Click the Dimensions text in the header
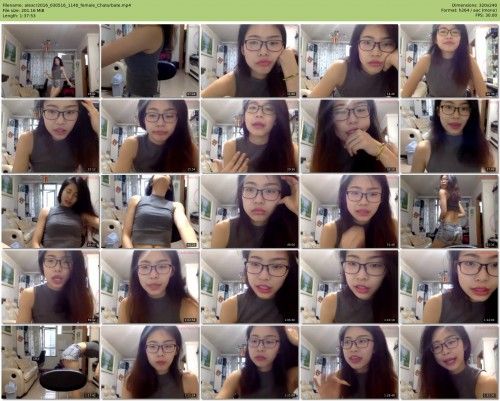This screenshot has width=500, height=401. 475,6
